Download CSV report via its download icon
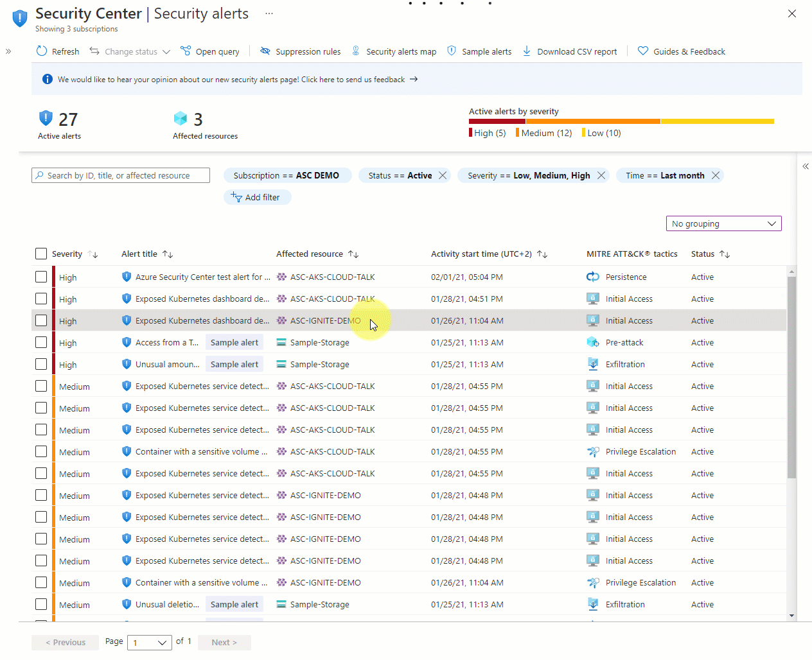 point(527,51)
